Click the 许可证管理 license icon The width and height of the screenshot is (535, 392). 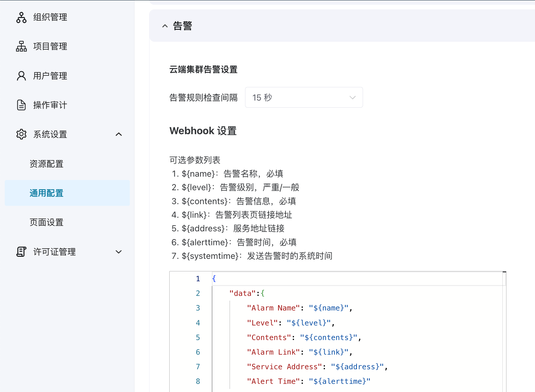[21, 252]
